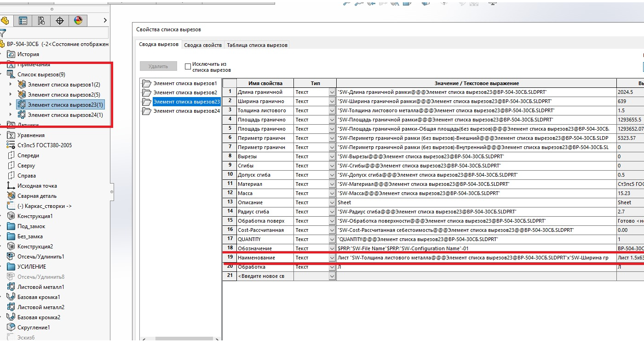The height and width of the screenshot is (345, 644).
Task: Open the Без_замка folder icon
Action: [11, 236]
